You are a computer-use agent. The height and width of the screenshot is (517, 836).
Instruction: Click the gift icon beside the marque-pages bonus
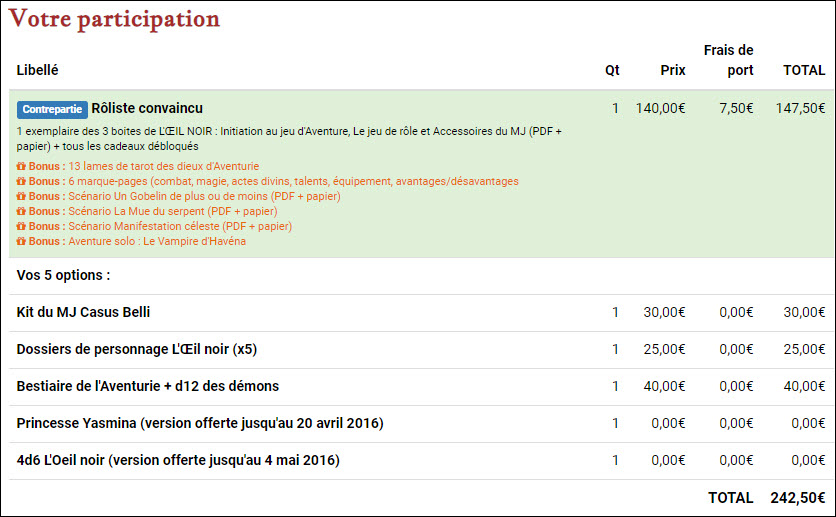21,181
